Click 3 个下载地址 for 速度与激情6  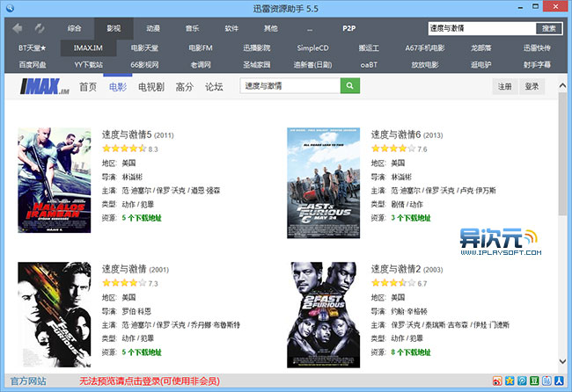[x=411, y=218]
